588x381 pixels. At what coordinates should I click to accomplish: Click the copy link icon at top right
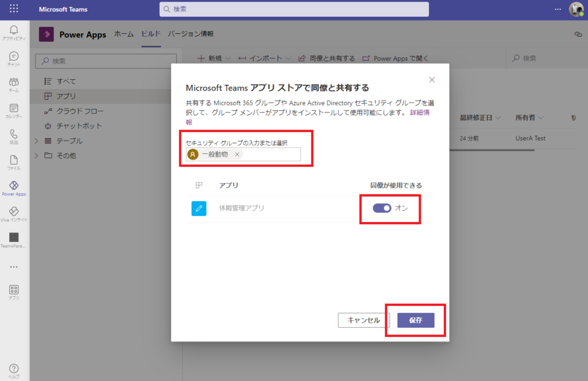578,34
